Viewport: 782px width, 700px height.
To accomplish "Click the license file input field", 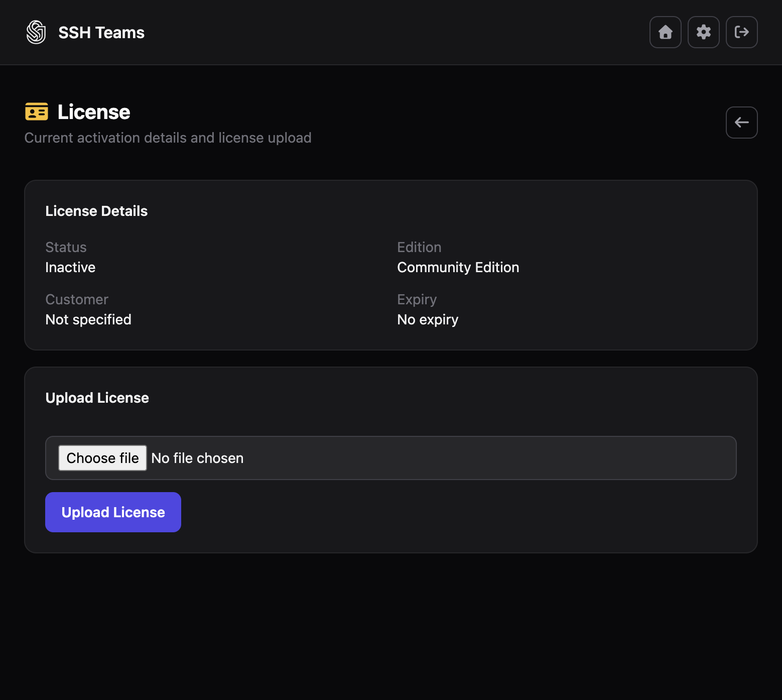I will point(391,458).
